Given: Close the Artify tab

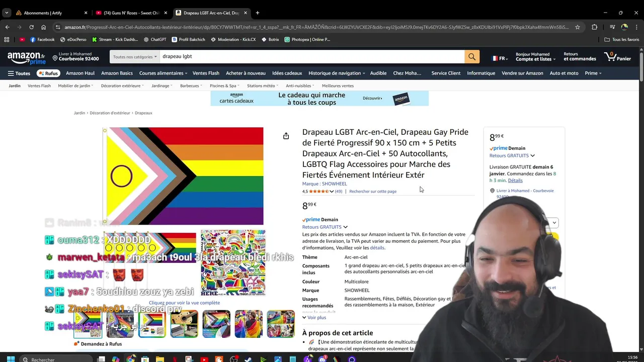Looking at the screenshot, I should 86,13.
